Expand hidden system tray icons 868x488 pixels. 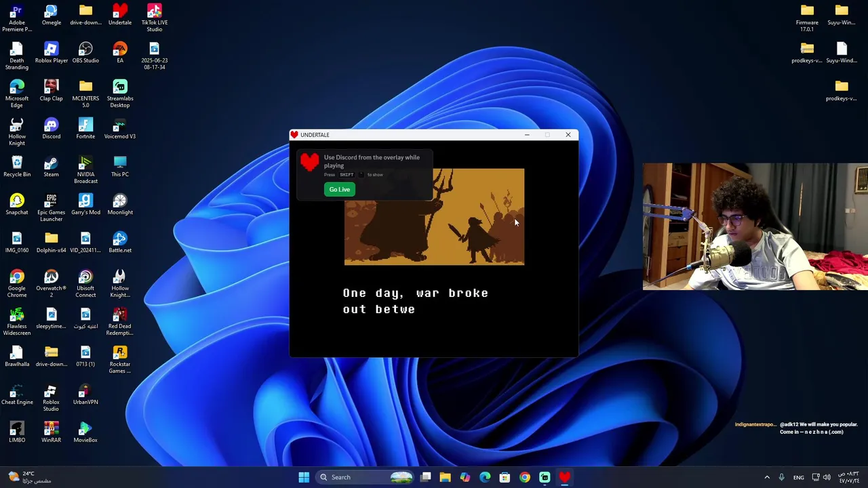[x=767, y=477]
